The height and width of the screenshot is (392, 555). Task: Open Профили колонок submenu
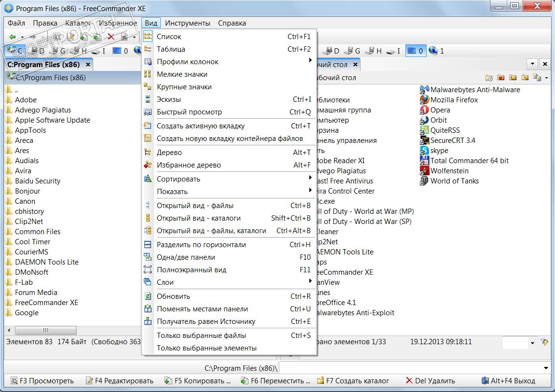(229, 62)
